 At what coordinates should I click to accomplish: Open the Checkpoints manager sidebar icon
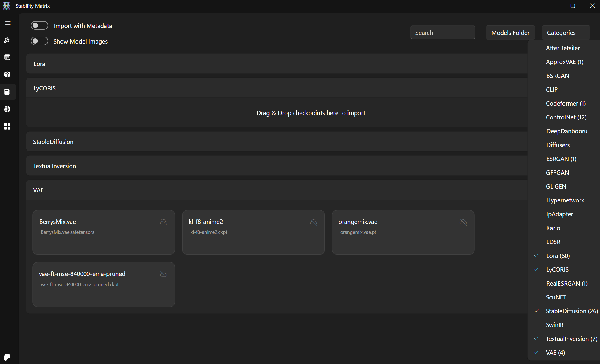click(8, 92)
